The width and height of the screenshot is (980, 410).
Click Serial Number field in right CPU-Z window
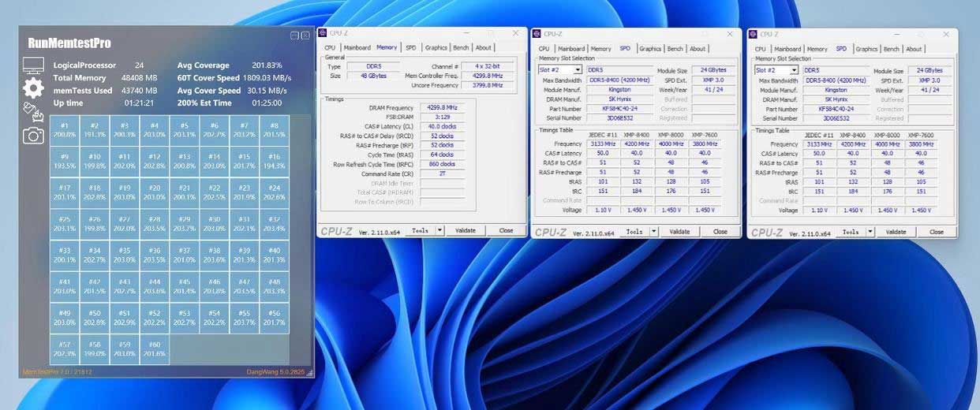[x=836, y=118]
